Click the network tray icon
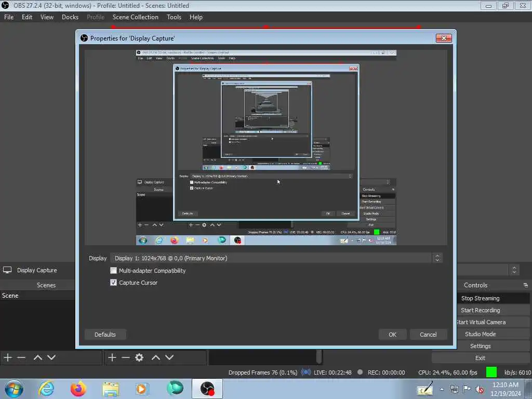532x399 pixels. tap(454, 389)
